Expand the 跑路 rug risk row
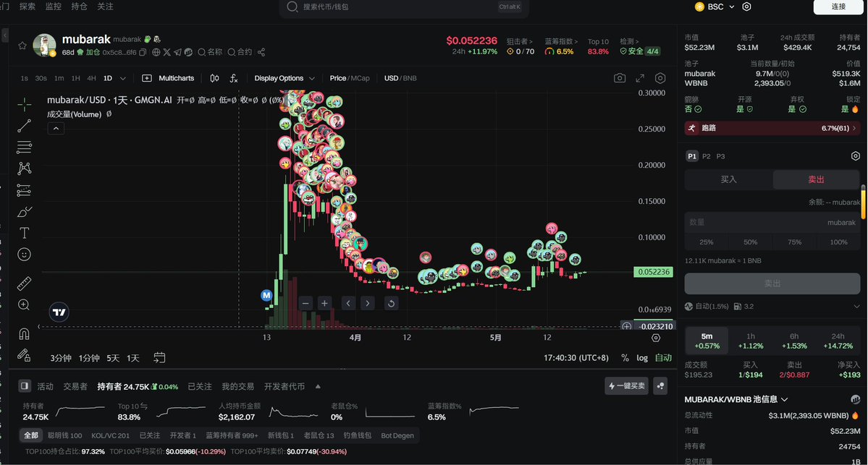 tap(772, 128)
